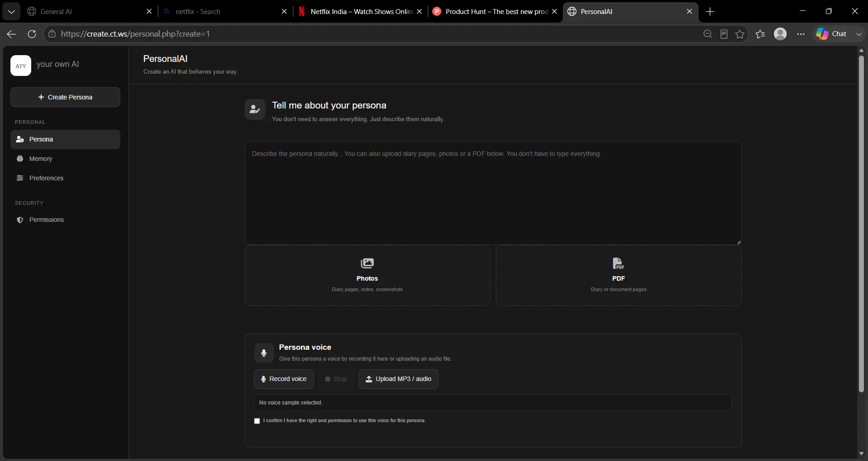Click the upload icon in Upload MP3 button
The width and height of the screenshot is (868, 461).
pyautogui.click(x=369, y=379)
